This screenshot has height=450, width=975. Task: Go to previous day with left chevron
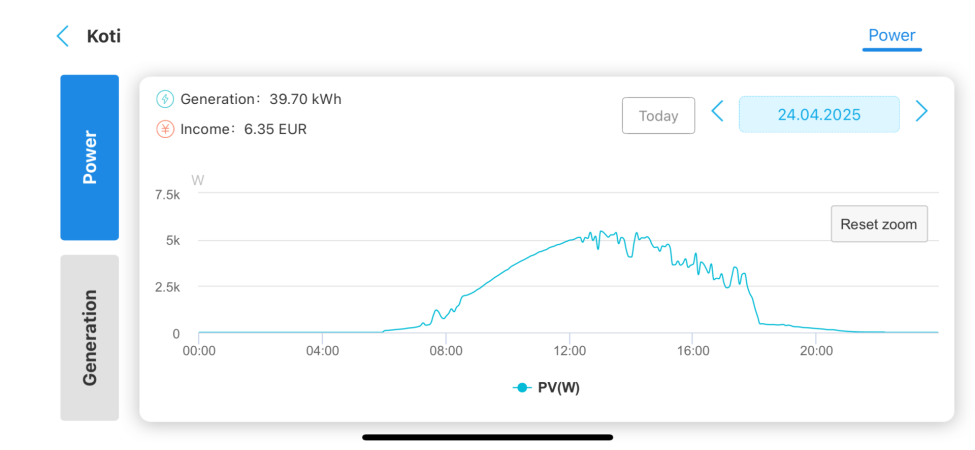pyautogui.click(x=717, y=111)
